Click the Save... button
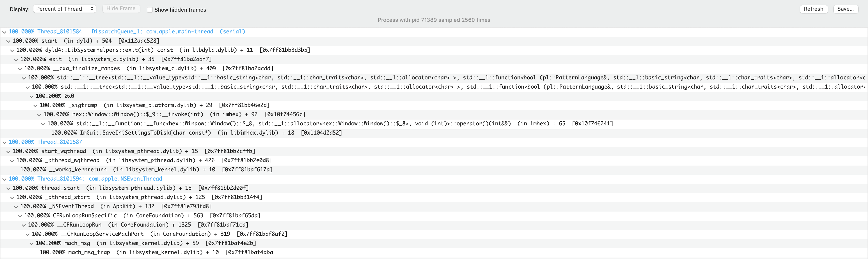This screenshot has width=868, height=259. click(x=845, y=9)
